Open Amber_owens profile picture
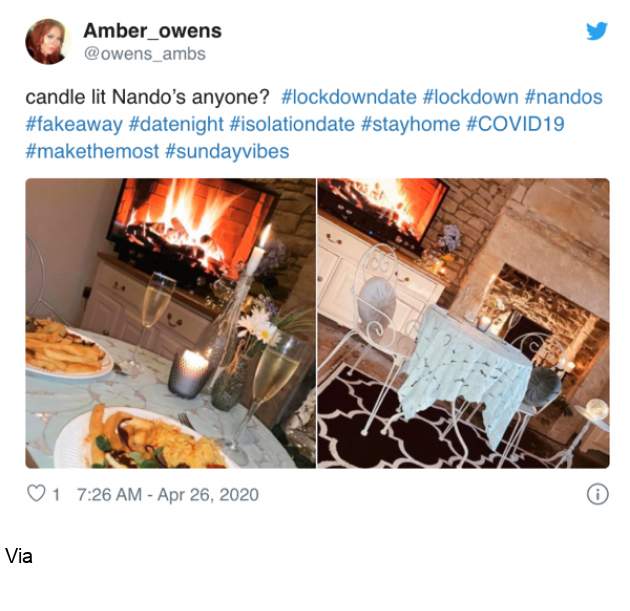The width and height of the screenshot is (630, 611). click(47, 41)
